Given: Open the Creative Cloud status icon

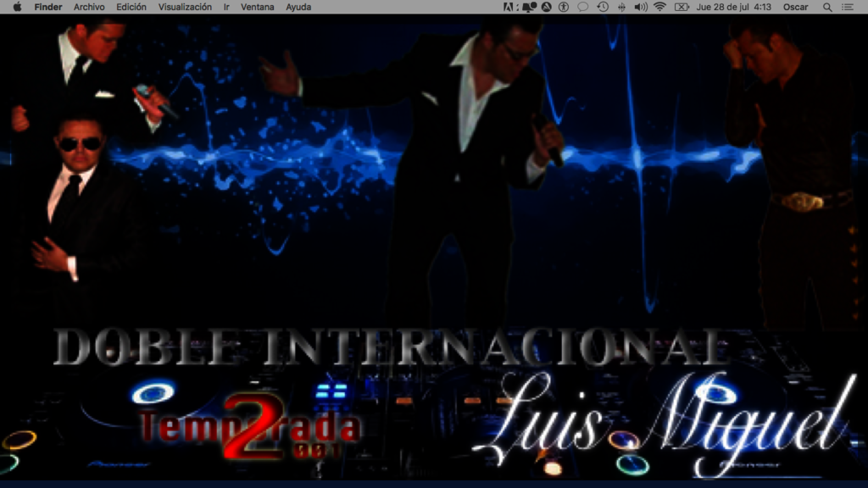Looking at the screenshot, I should coord(547,7).
